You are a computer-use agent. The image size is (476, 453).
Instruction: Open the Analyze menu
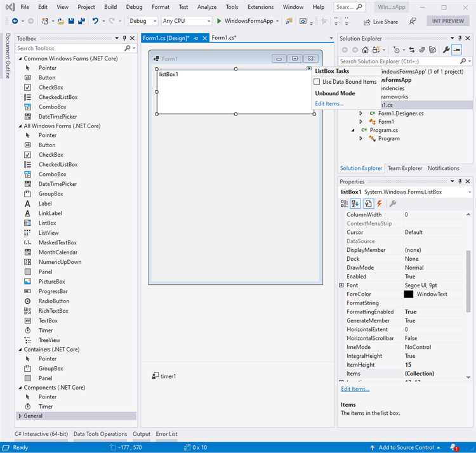point(206,7)
